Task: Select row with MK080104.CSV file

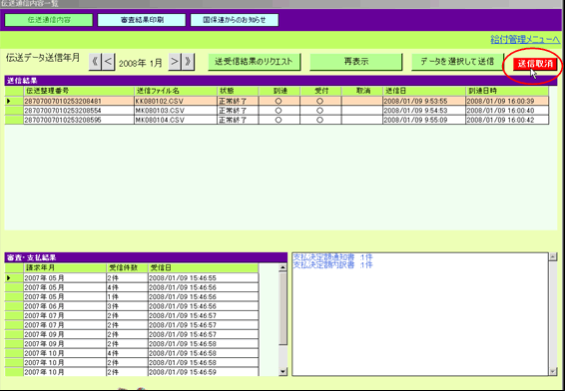Action: 277,120
